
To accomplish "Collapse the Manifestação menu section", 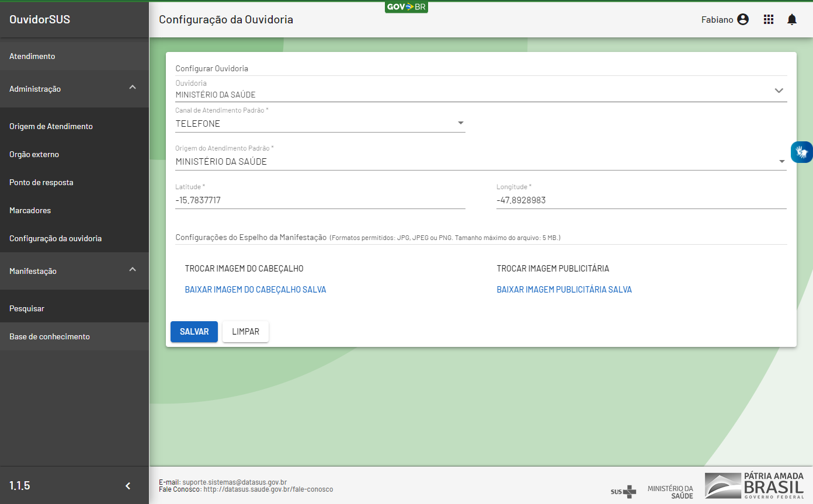I will [x=133, y=270].
